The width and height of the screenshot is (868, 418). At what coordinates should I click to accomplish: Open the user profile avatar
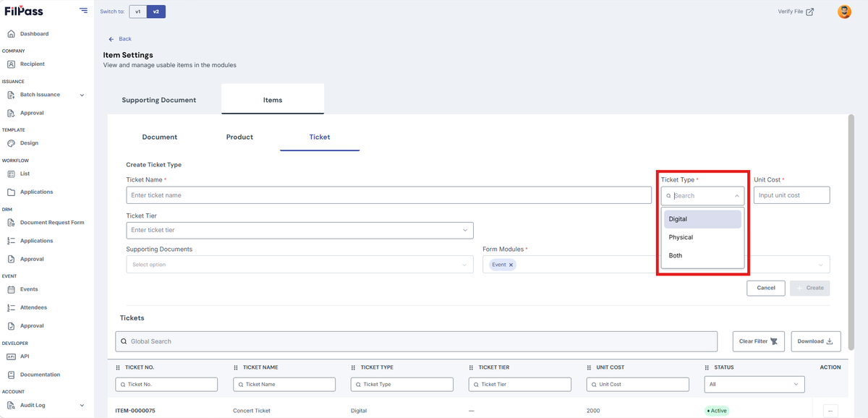click(x=844, y=12)
